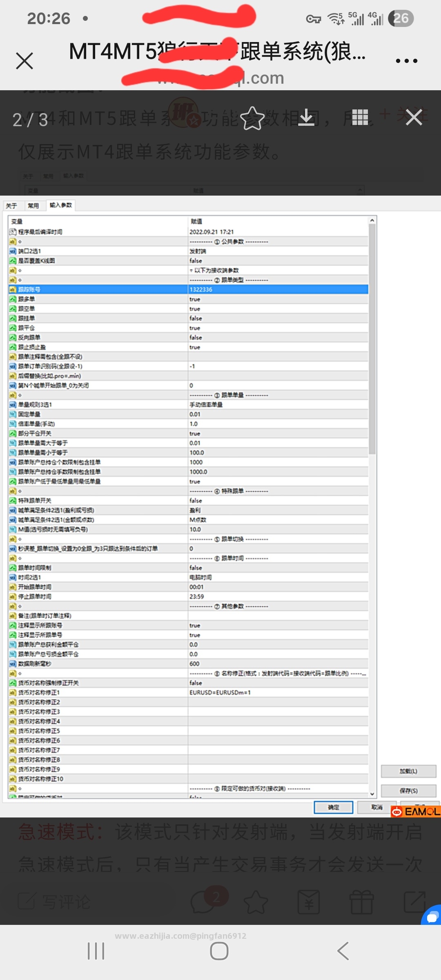Screen dimensions: 441x980
Task: Open the 单量规则3选1 value 手动倍率单量 dropdown
Action: coord(278,405)
